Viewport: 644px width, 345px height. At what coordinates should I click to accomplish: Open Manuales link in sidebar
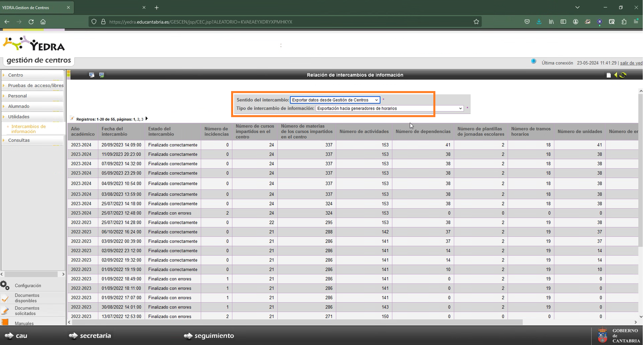[24, 323]
